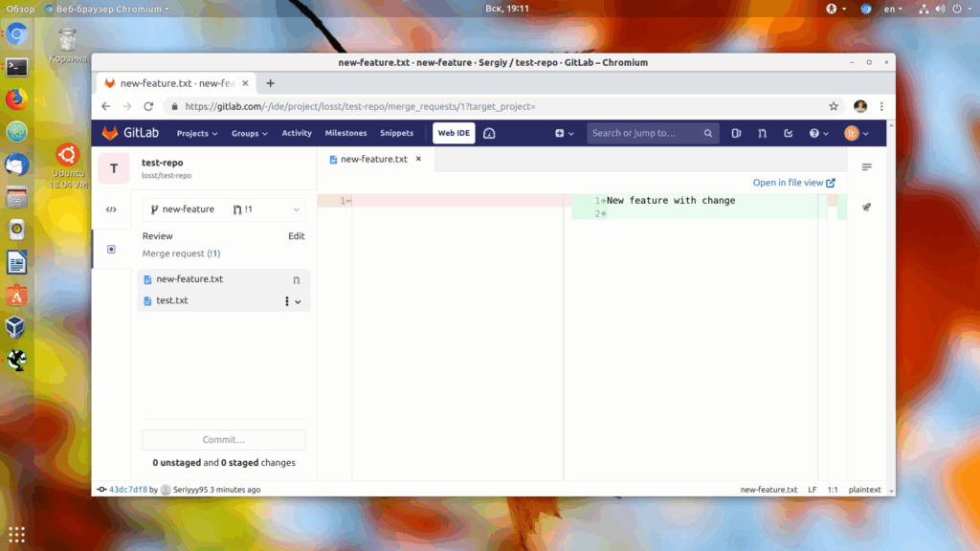Close the new-feature.txt browser tab
The width and height of the screenshot is (980, 551).
245,83
